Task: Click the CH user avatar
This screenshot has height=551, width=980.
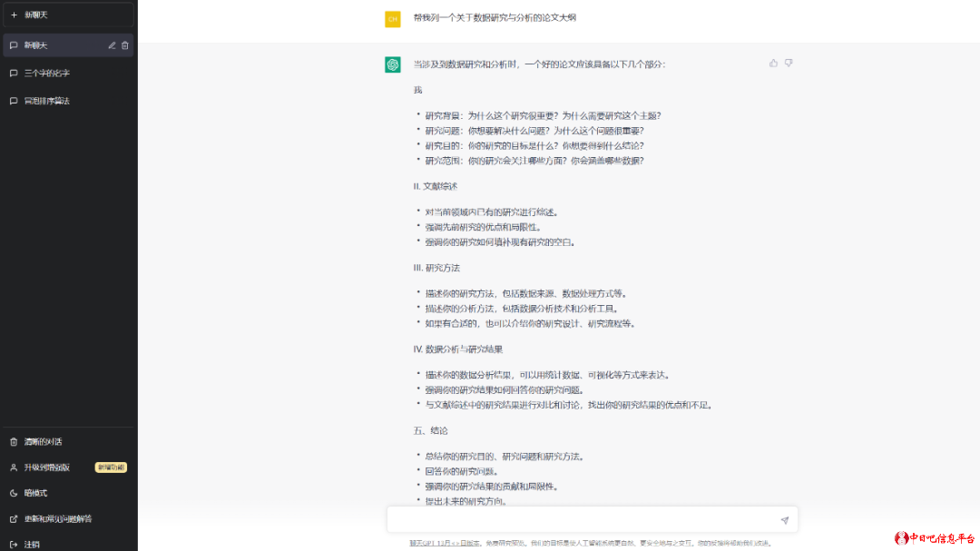Action: [392, 18]
